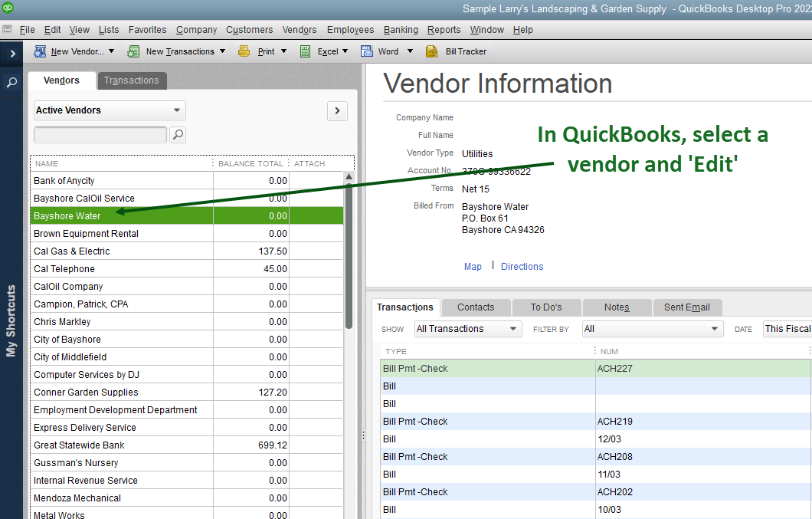Open the Window menu
812x519 pixels.
coord(486,30)
